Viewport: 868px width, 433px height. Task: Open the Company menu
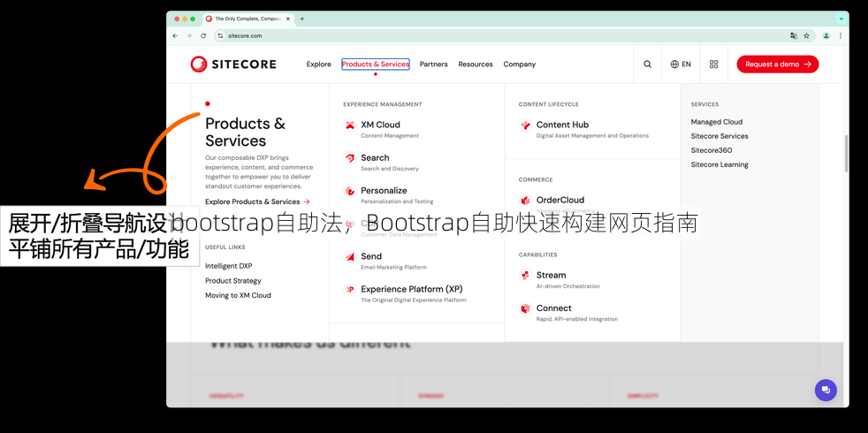click(519, 65)
